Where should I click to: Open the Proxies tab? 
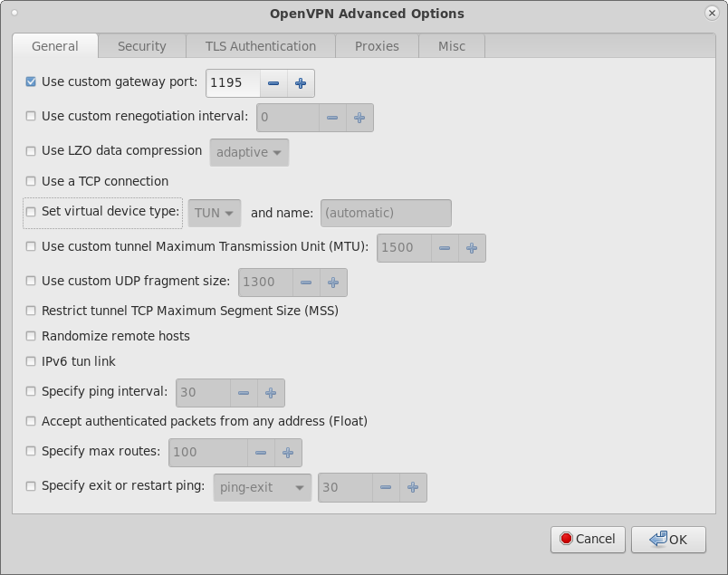coord(377,46)
